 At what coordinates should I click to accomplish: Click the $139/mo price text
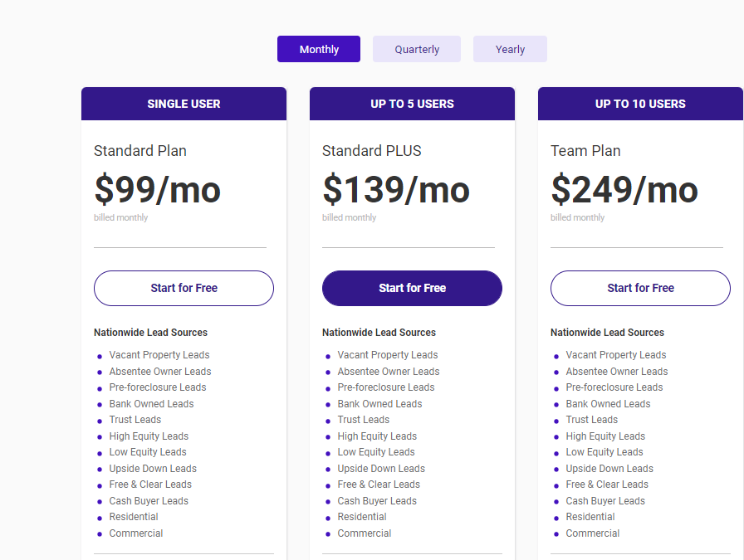tap(396, 190)
